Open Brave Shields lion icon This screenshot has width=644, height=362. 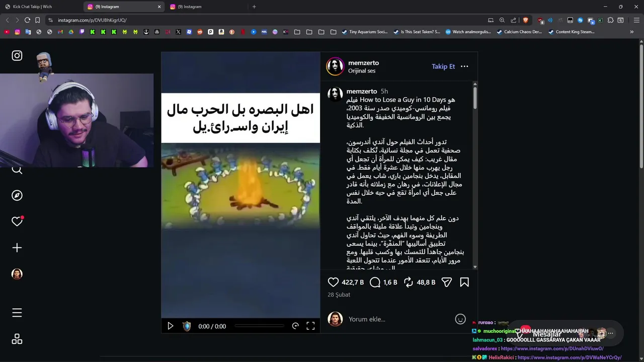click(x=526, y=20)
